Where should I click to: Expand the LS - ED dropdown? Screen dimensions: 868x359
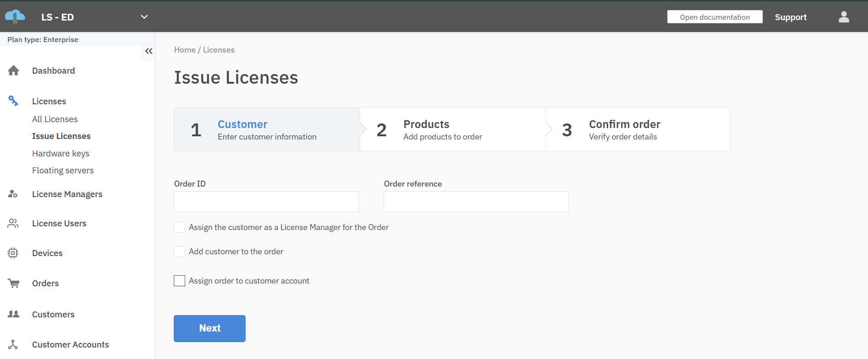pyautogui.click(x=144, y=17)
